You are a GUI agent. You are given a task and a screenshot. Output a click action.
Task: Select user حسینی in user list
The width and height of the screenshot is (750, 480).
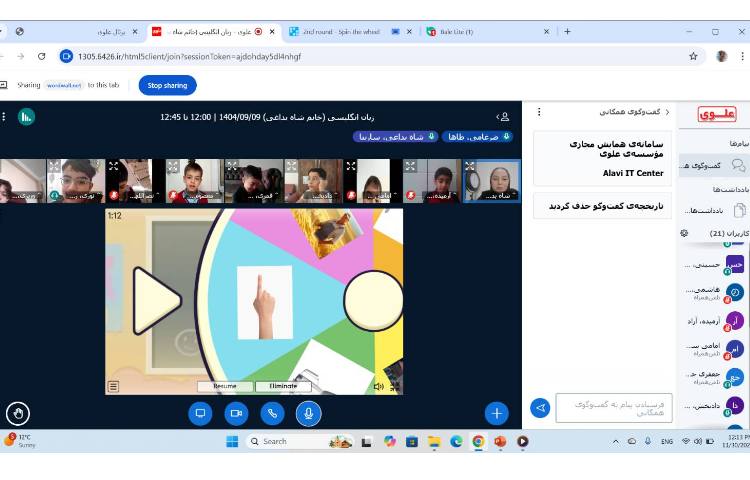tap(715, 264)
